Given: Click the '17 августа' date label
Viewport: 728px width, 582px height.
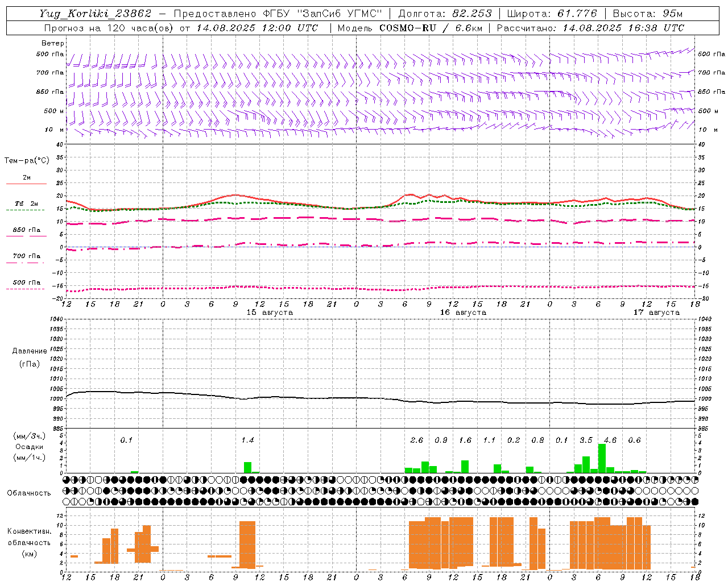Looking at the screenshot, I should (656, 313).
